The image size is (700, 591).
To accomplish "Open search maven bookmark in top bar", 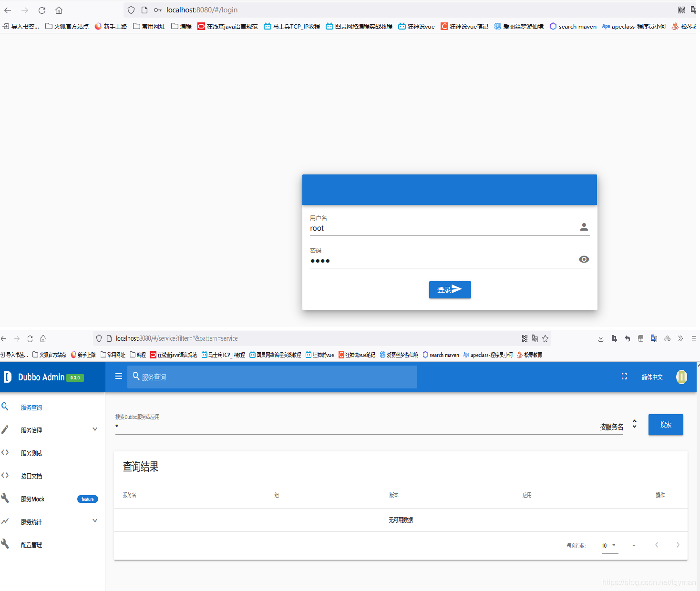I will point(573,26).
